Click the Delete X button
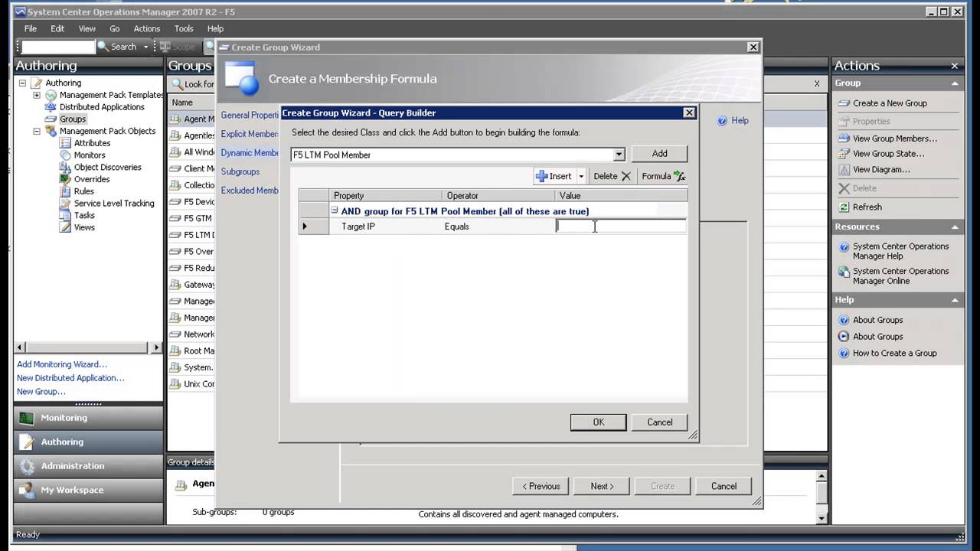 [612, 176]
